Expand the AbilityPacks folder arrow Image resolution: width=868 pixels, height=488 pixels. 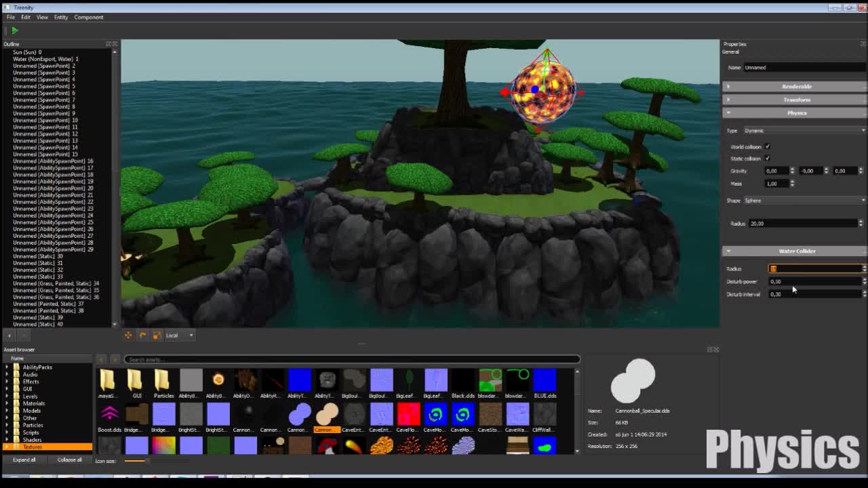click(x=7, y=367)
